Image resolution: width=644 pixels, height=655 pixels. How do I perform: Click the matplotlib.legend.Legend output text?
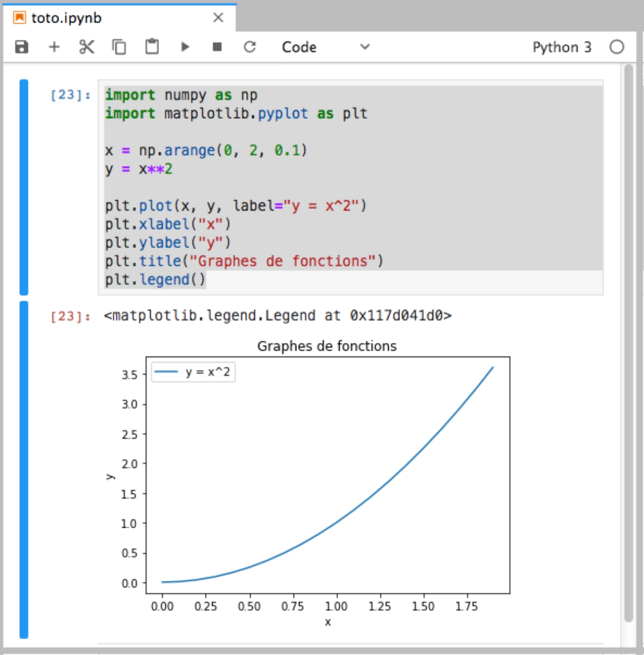click(277, 316)
